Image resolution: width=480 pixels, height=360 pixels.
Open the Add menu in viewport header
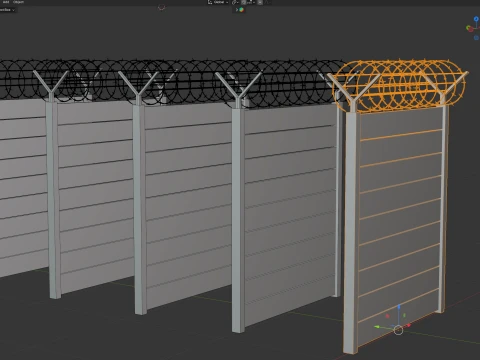tap(6, 2)
